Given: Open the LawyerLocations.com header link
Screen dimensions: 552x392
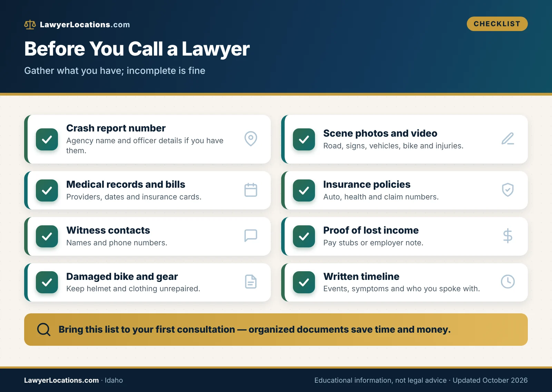Looking at the screenshot, I should point(85,24).
